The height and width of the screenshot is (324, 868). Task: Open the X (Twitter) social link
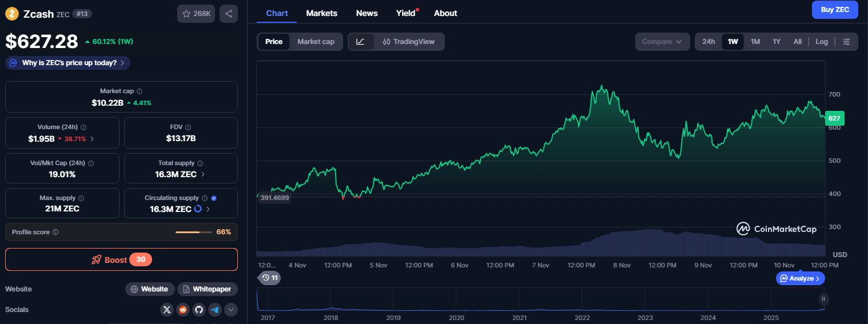click(x=166, y=310)
